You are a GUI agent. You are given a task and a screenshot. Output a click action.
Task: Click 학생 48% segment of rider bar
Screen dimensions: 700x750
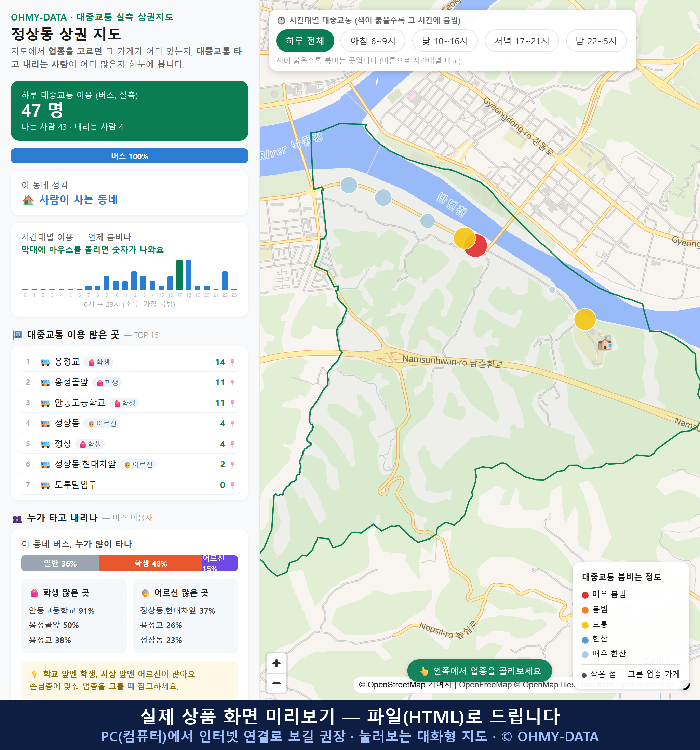[151, 563]
